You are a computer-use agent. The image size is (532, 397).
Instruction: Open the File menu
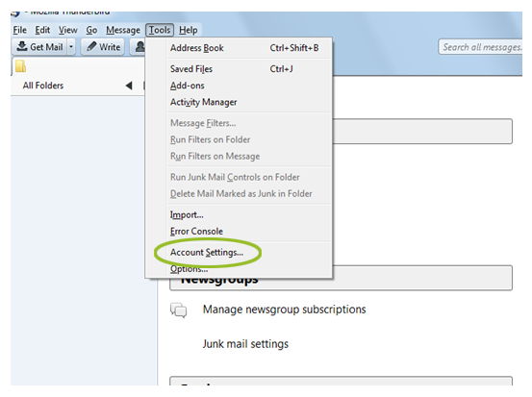tap(19, 30)
